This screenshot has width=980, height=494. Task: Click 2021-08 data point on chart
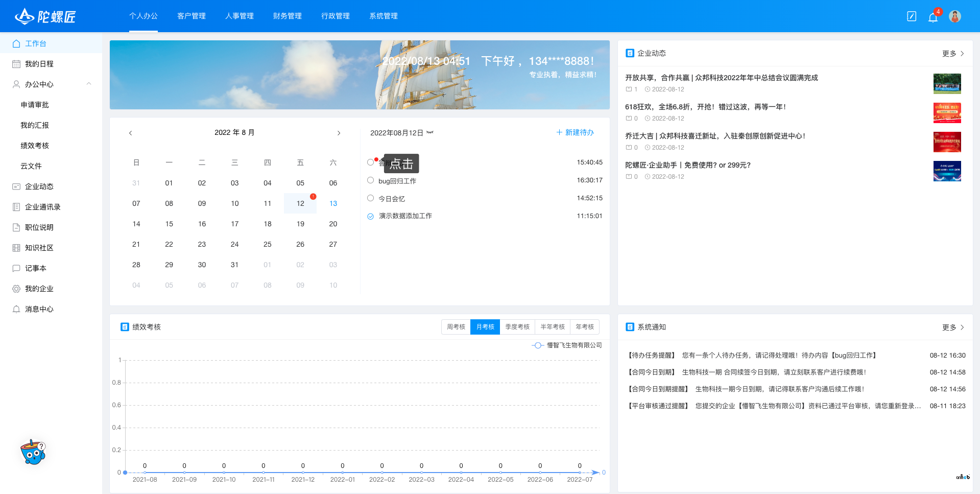coord(145,472)
